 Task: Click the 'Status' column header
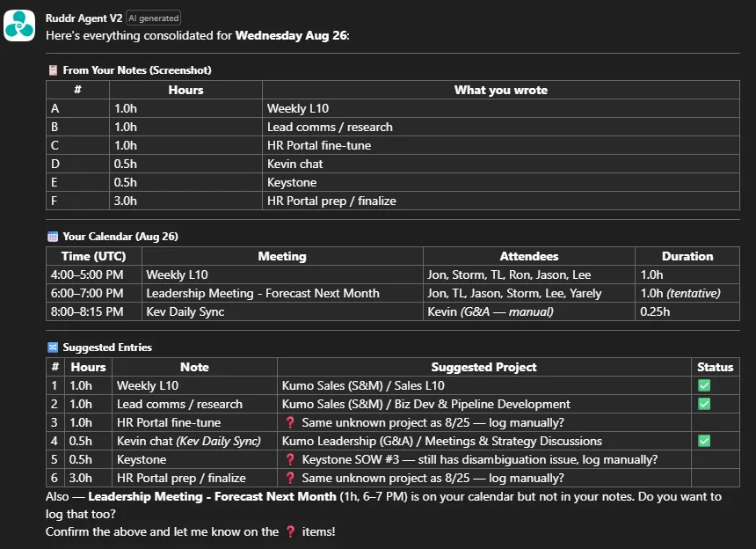(715, 367)
